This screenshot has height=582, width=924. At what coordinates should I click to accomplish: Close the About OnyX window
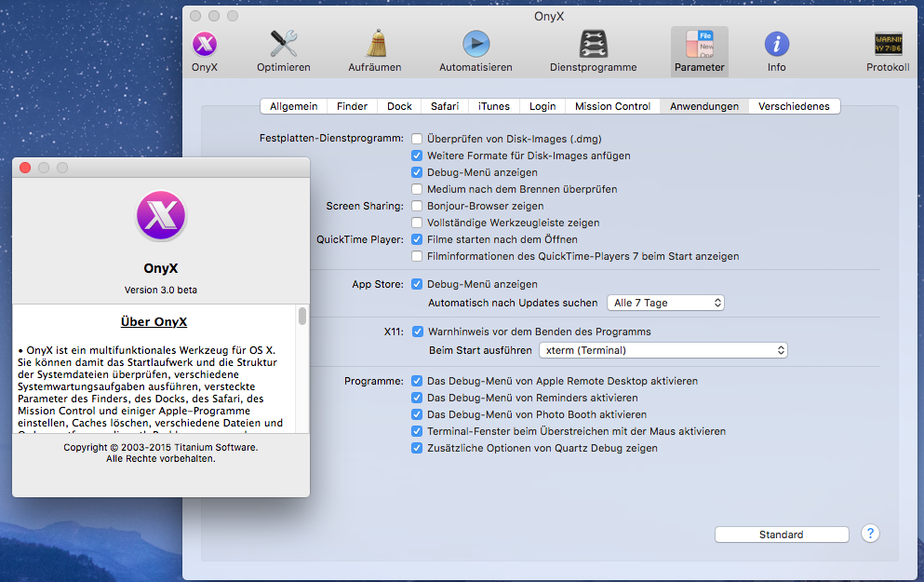[25, 168]
